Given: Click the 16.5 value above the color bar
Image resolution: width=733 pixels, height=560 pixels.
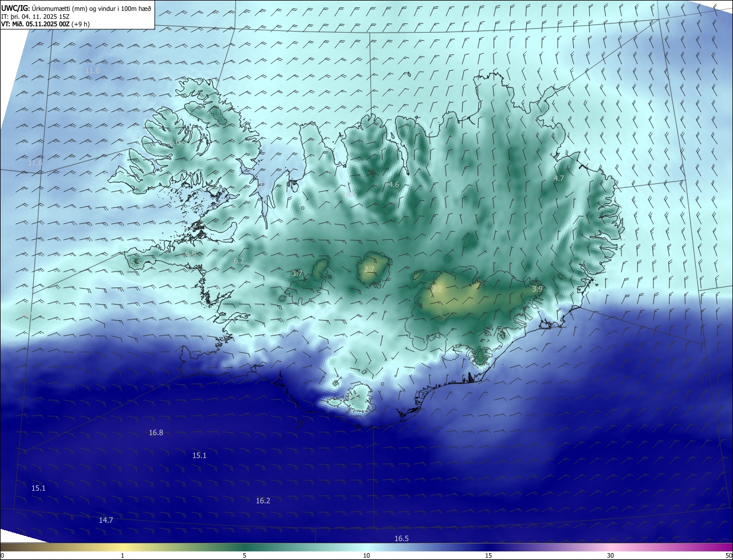Looking at the screenshot, I should 401,539.
